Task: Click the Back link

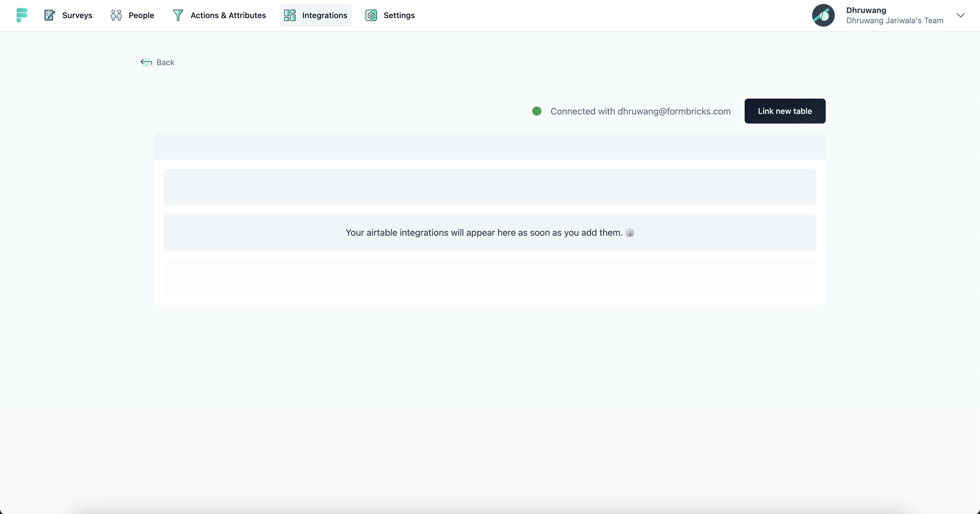Action: [157, 62]
